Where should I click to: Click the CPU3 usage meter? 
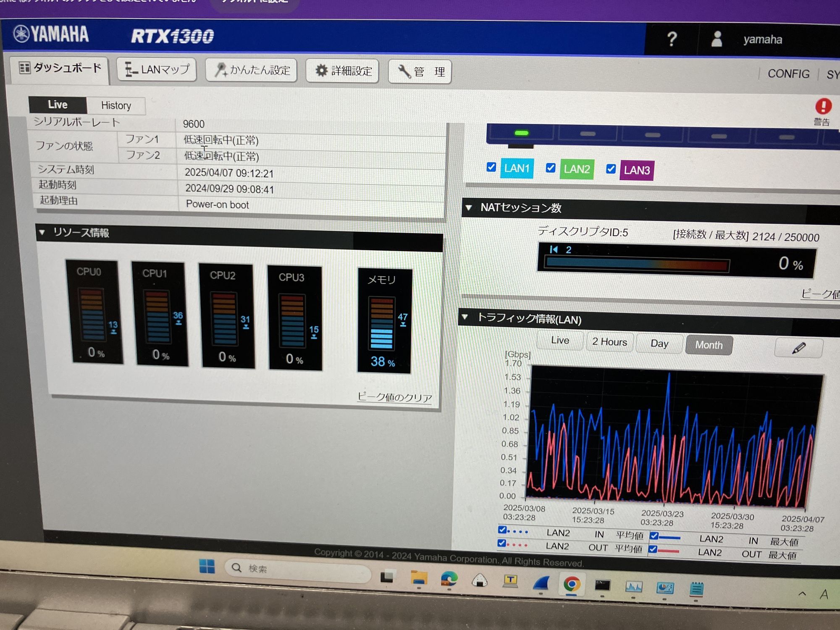(295, 318)
